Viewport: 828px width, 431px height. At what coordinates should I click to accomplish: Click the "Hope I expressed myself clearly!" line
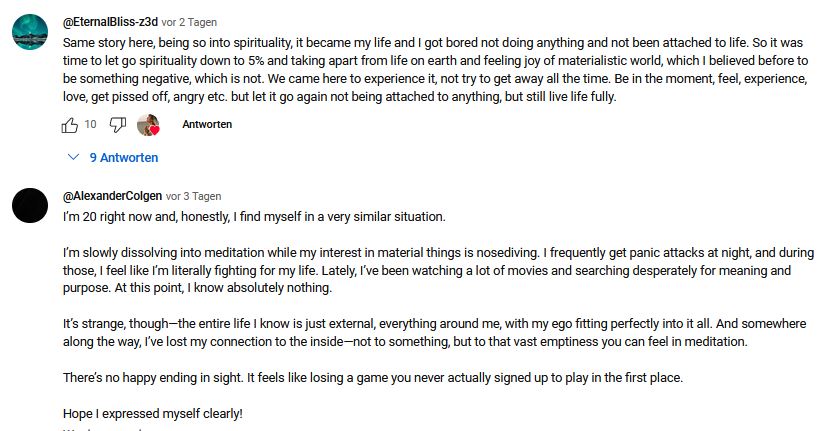(x=153, y=413)
